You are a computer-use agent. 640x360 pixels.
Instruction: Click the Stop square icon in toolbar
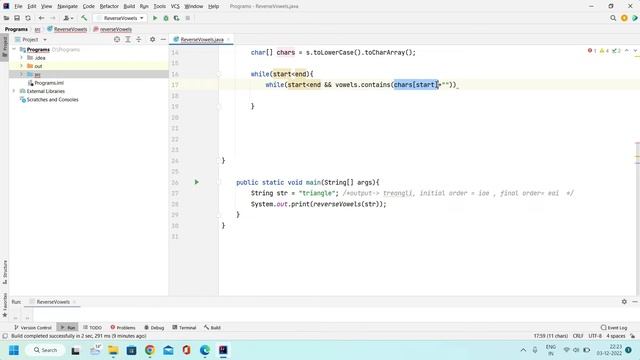pos(188,18)
